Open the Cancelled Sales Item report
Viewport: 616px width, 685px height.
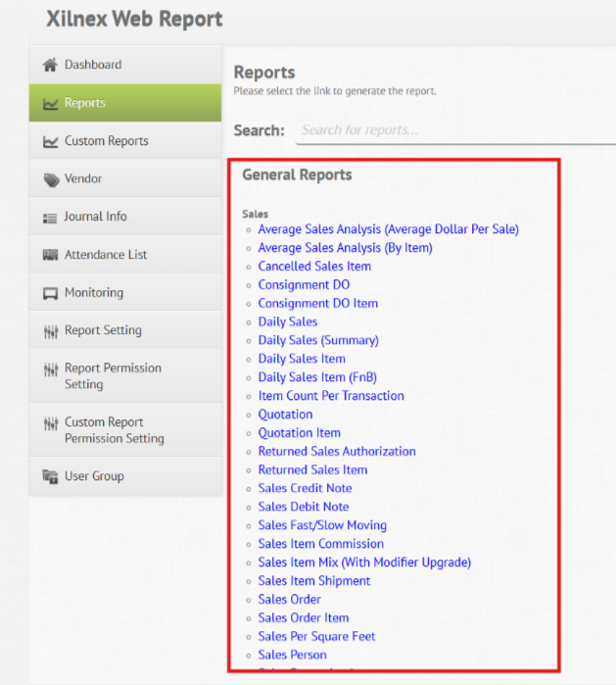coord(314,267)
